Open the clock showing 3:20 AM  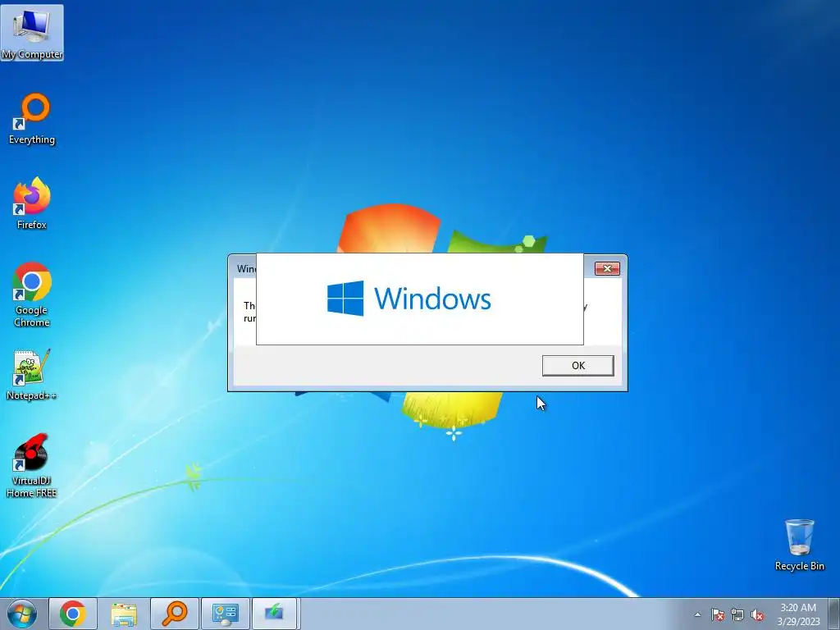pos(798,614)
